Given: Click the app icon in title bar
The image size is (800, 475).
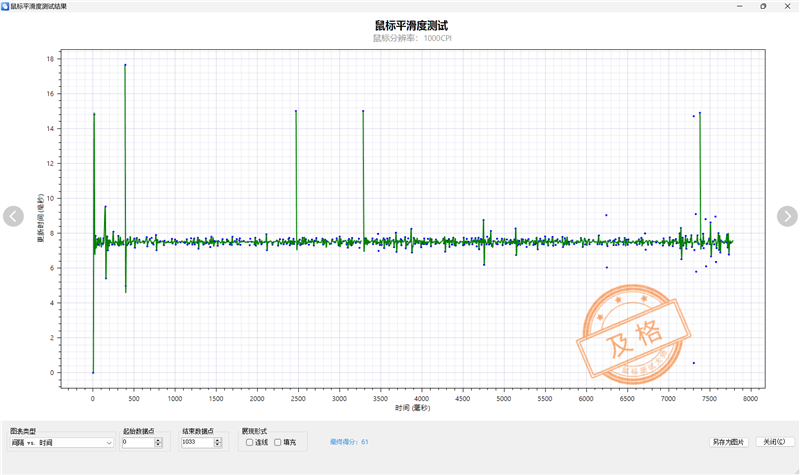Looking at the screenshot, I should click(x=5, y=6).
